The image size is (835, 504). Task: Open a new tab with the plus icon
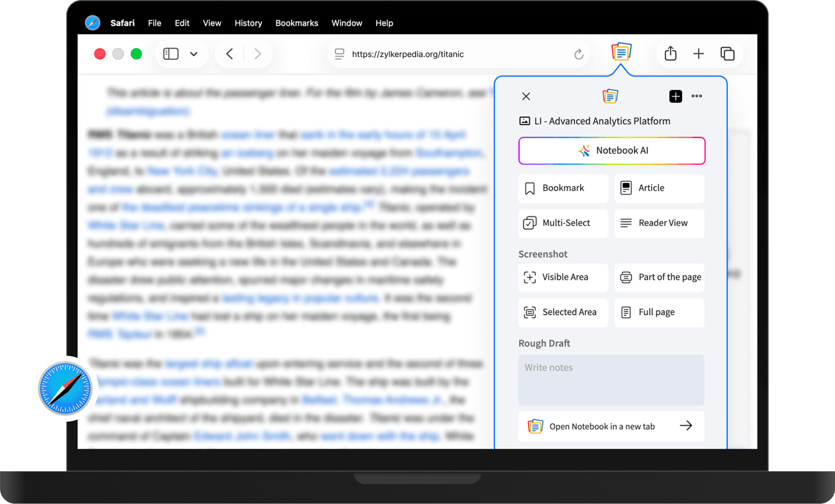(699, 54)
